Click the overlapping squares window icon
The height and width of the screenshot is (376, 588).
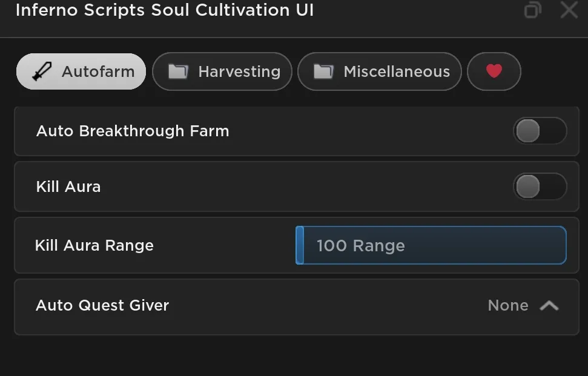[x=532, y=10]
